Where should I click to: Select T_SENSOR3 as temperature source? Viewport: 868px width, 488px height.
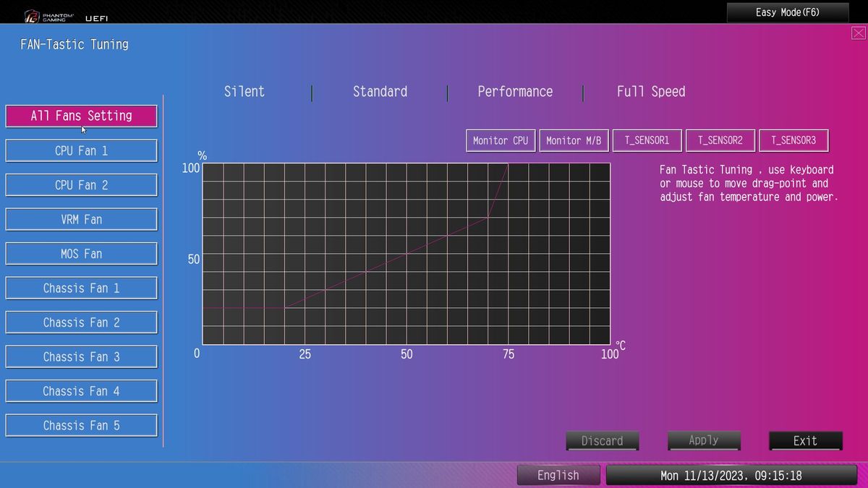(793, 140)
